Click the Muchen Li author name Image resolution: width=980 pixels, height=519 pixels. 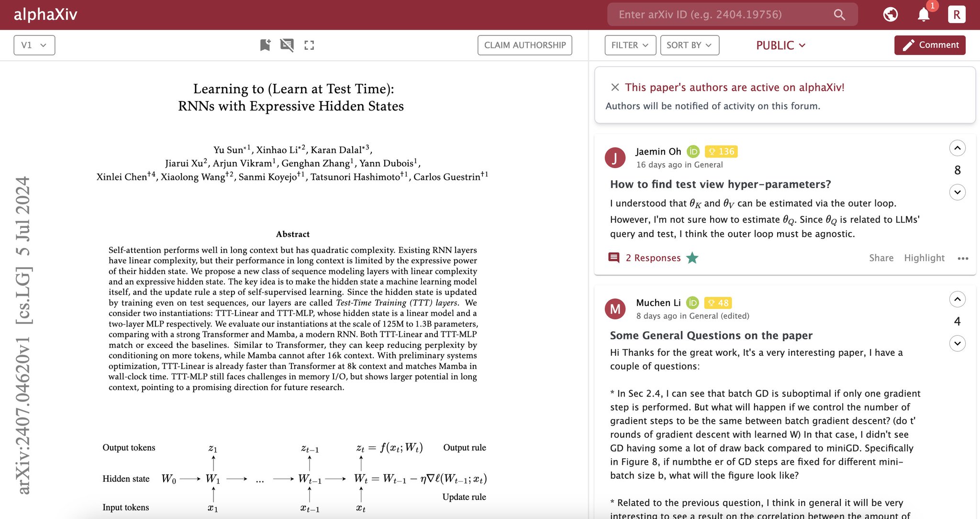coord(658,303)
